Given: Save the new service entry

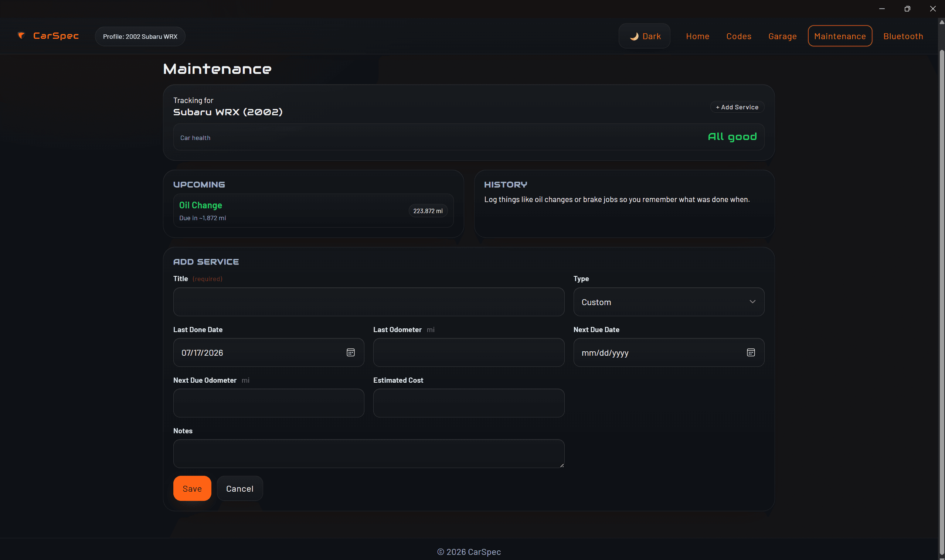Looking at the screenshot, I should coord(192,488).
